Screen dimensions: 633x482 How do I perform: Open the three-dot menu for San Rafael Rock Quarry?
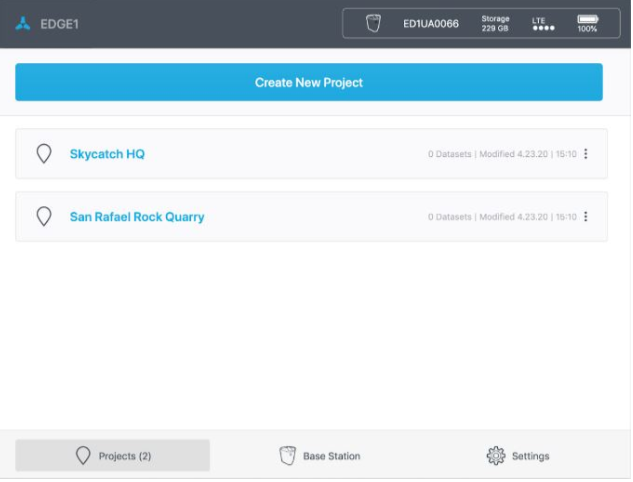click(x=585, y=217)
